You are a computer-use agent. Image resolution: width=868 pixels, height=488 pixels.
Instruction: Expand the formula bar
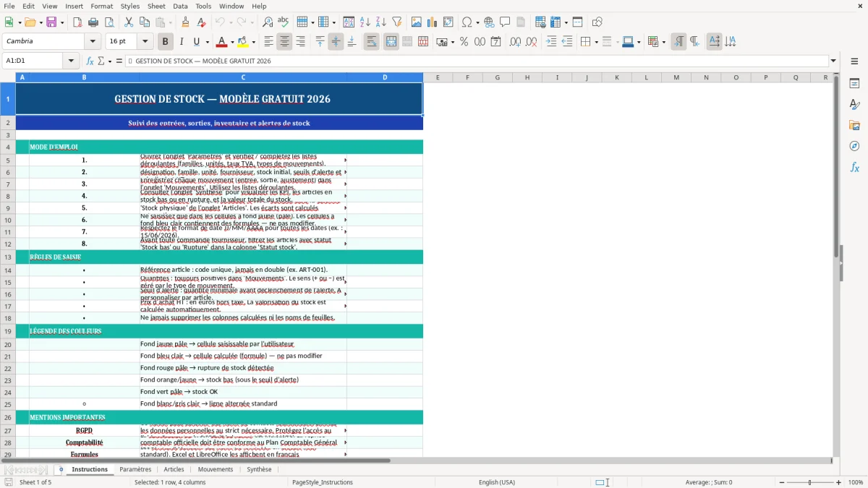pyautogui.click(x=833, y=61)
